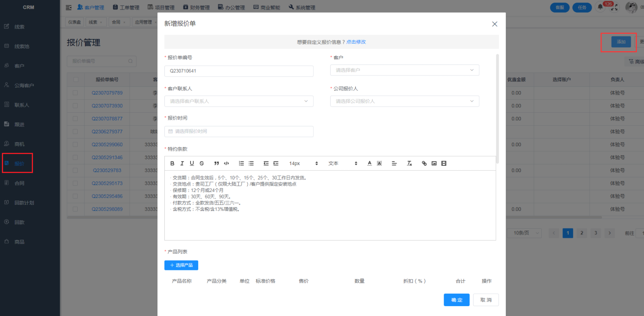The width and height of the screenshot is (644, 316).
Task: Cancel the dialog with 取消 button
Action: (x=486, y=300)
